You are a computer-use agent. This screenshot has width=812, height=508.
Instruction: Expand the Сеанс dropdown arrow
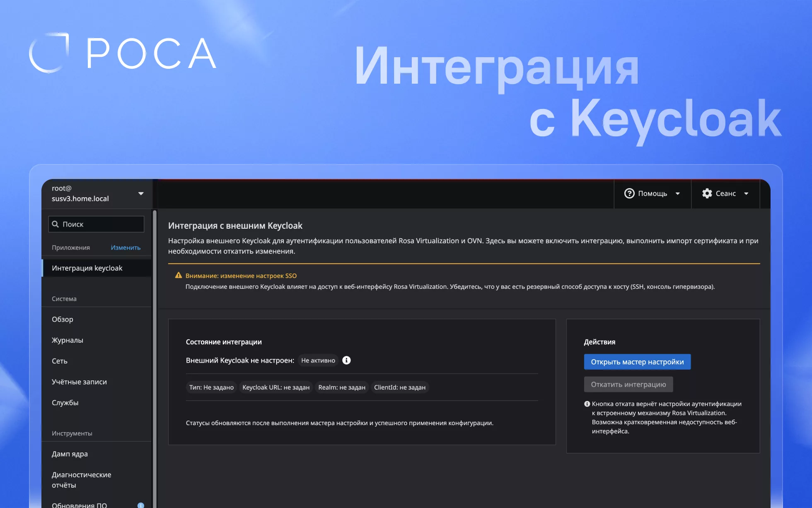(x=746, y=194)
